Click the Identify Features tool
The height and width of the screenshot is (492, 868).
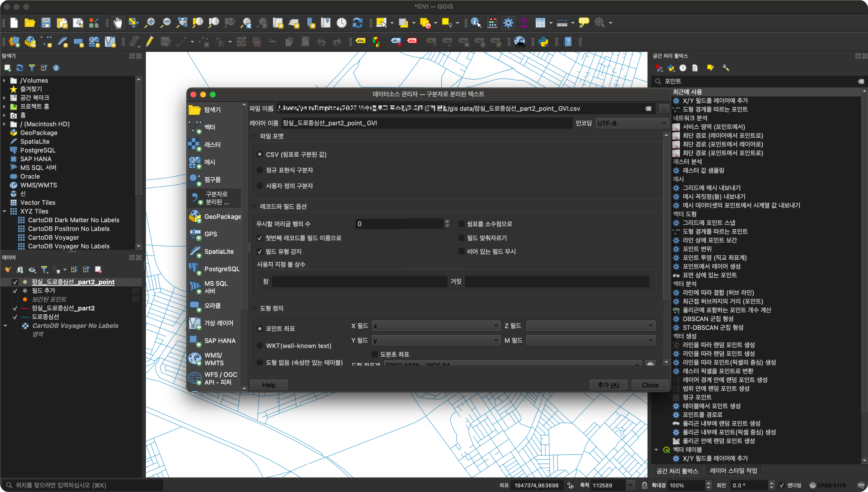click(x=476, y=23)
